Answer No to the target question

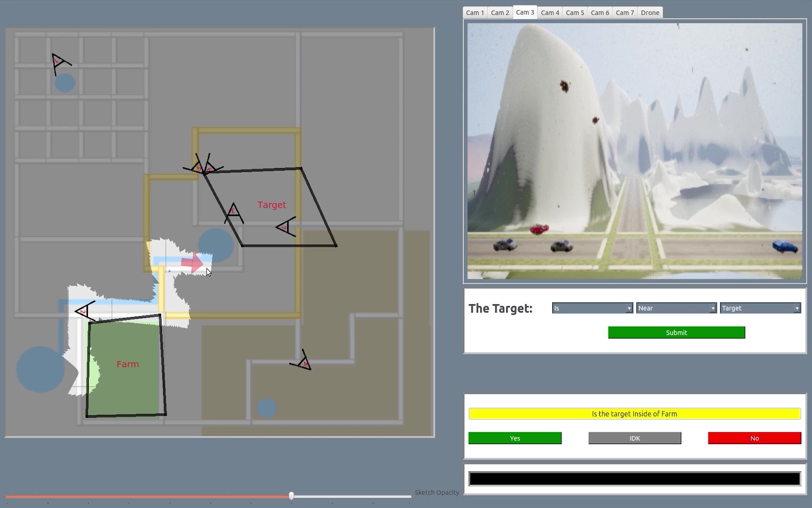pyautogui.click(x=754, y=438)
